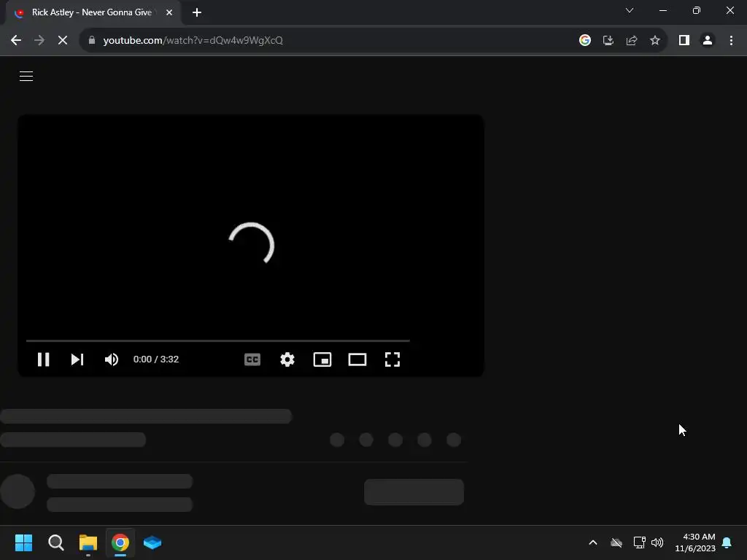The image size is (747, 560).
Task: View site information lock icon
Action: (x=91, y=40)
